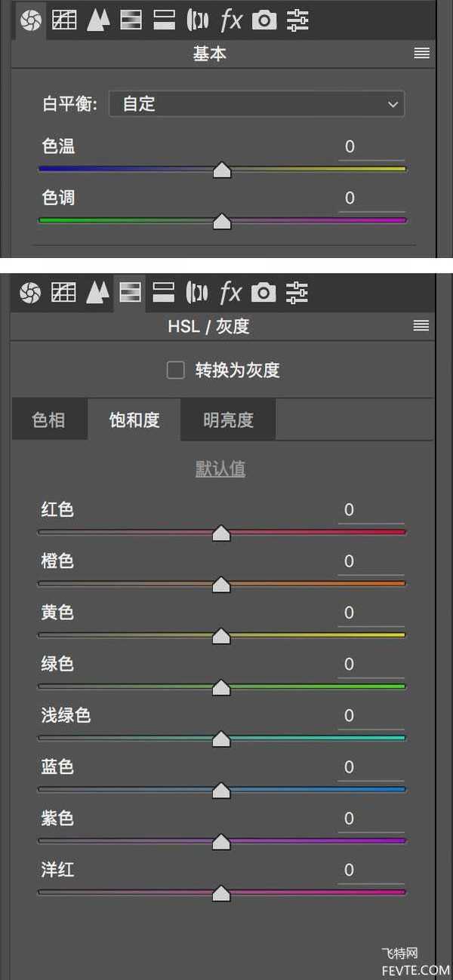Switch to the HSL/灰度 panel icon
Viewport: 453px width, 980px height.
pos(131,293)
